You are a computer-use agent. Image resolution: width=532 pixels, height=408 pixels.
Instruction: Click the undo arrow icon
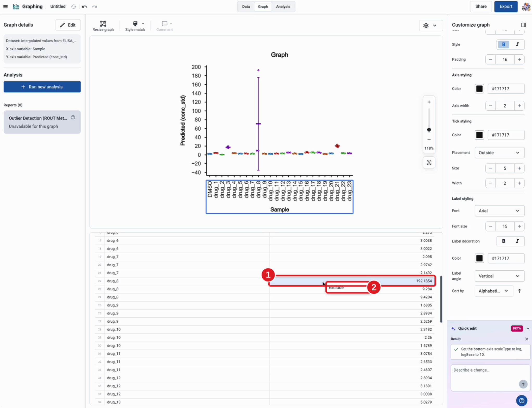pos(84,7)
